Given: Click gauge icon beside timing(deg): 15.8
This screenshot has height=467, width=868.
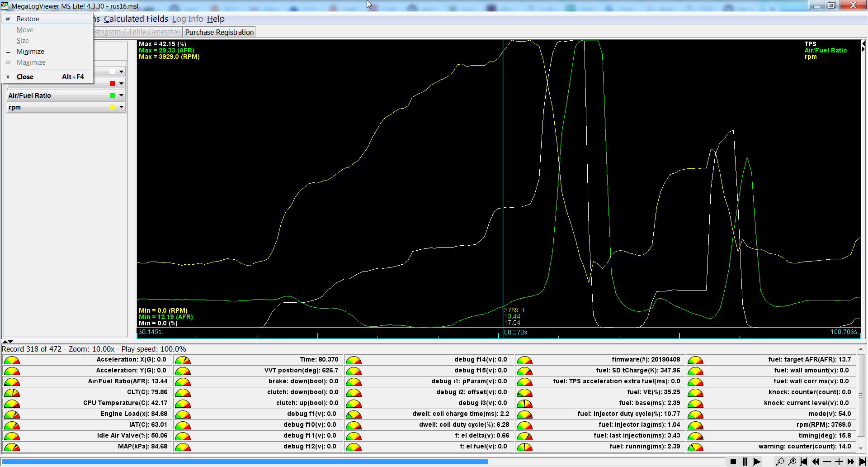Looking at the screenshot, I should click(695, 436).
